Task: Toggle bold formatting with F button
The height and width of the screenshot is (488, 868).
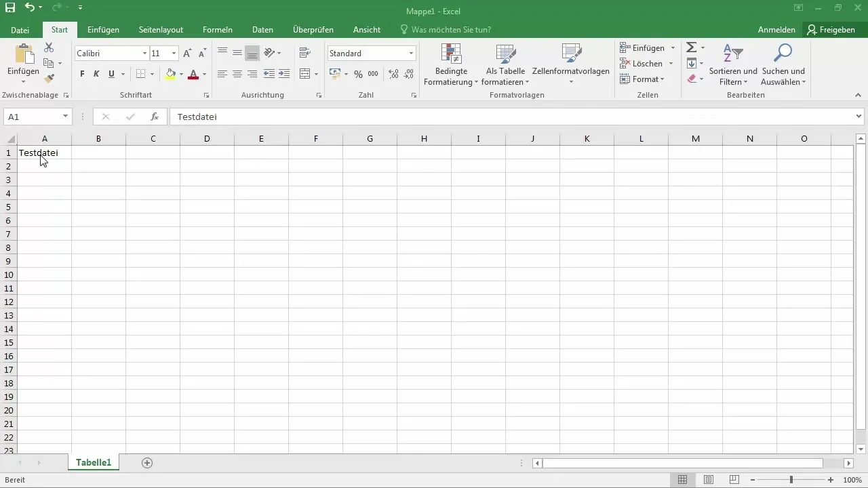Action: [82, 74]
